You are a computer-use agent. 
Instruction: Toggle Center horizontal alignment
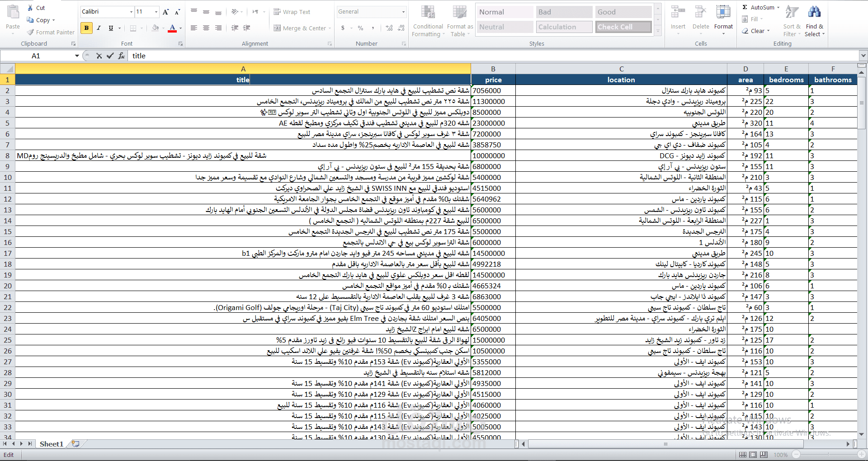pyautogui.click(x=206, y=28)
